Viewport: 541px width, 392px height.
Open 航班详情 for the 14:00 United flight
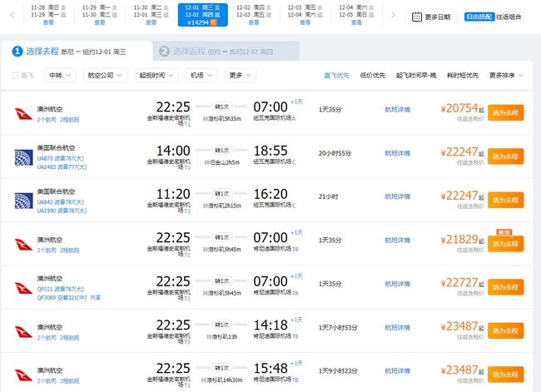coord(397,153)
